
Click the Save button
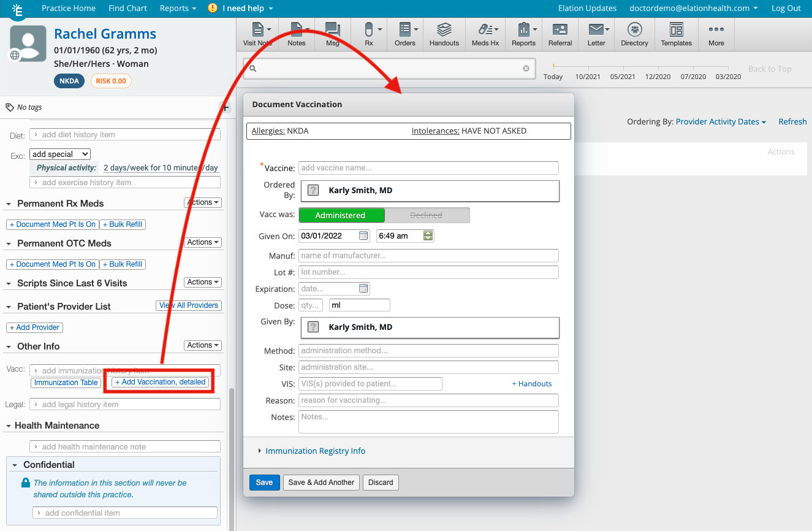(x=264, y=483)
